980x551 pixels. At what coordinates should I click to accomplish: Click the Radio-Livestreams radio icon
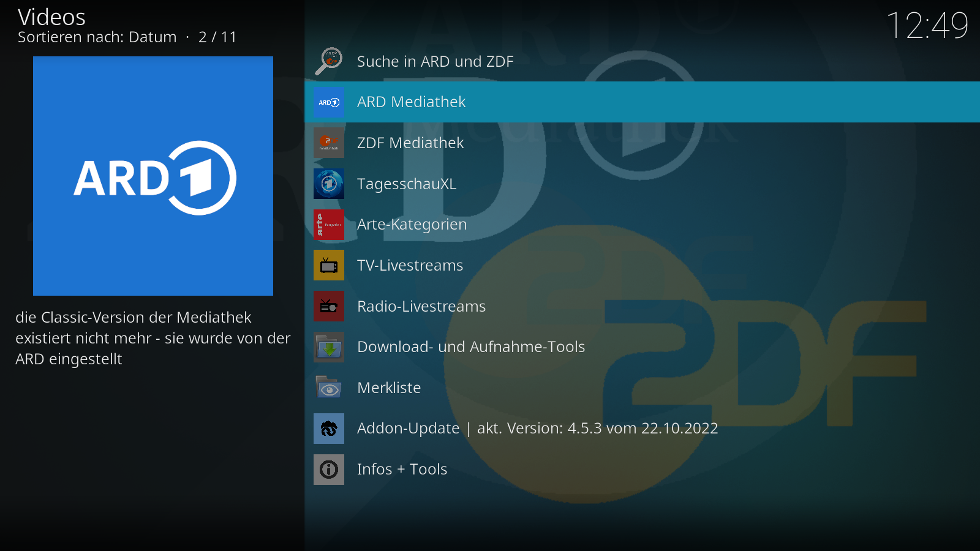coord(329,306)
